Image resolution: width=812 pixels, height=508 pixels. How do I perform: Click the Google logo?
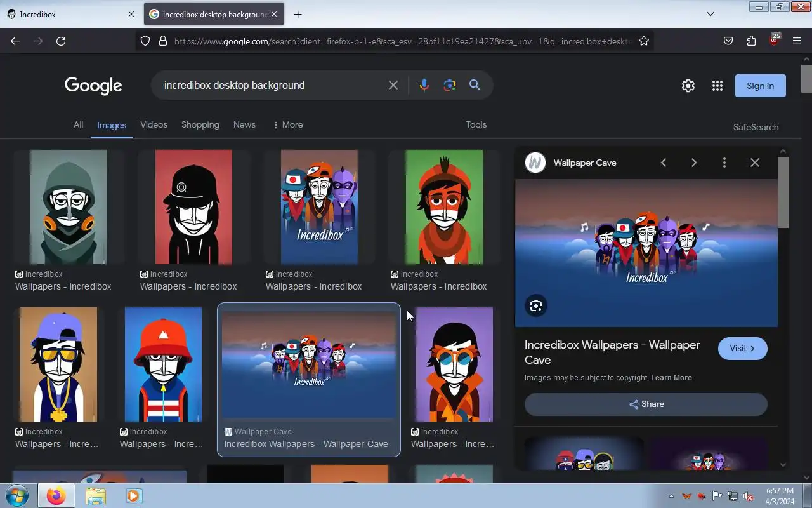coord(93,86)
